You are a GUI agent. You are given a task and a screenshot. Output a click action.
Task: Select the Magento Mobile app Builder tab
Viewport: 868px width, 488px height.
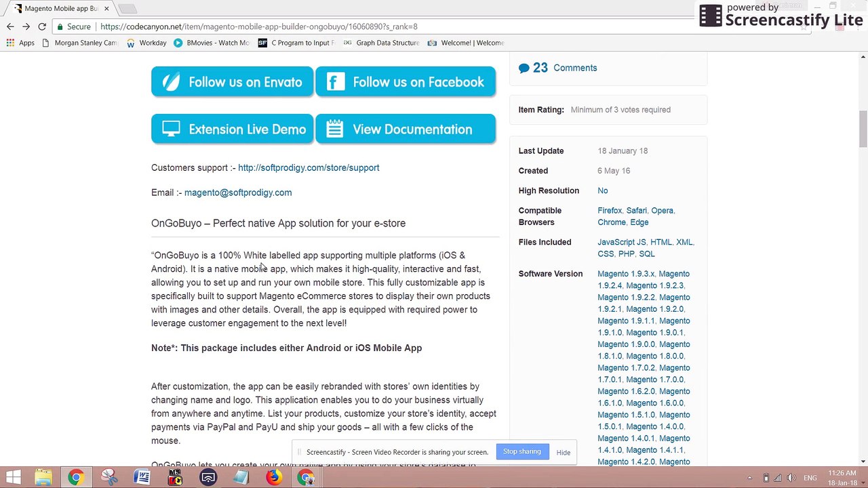tap(62, 8)
